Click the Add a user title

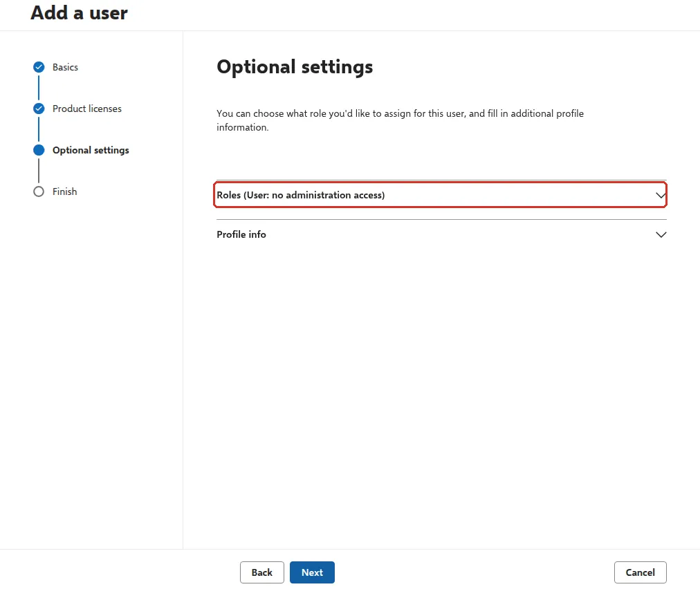click(x=79, y=13)
